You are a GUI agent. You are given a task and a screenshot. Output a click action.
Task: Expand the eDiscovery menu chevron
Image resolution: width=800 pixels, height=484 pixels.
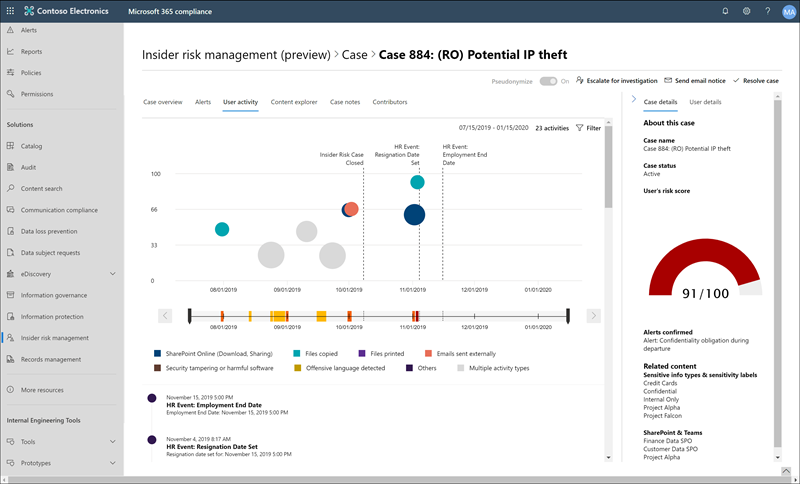coord(112,273)
